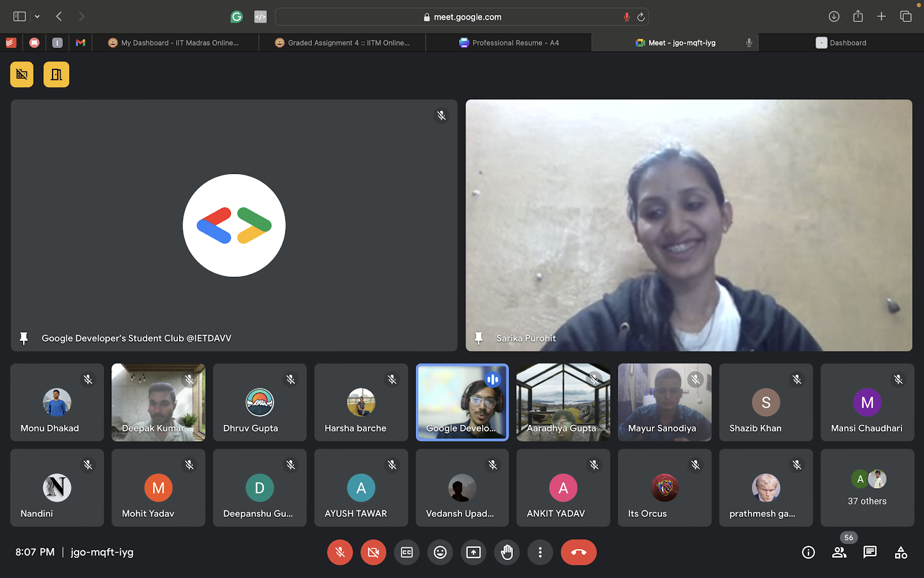The image size is (924, 578).
Task: Click the jgo-mqft-iyg meeting code
Action: (x=102, y=552)
